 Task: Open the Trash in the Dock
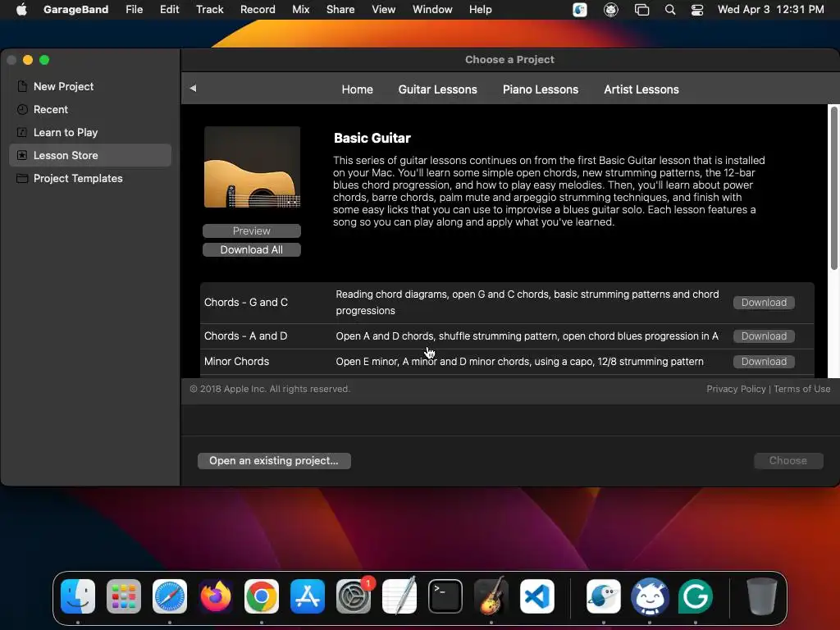[761, 596]
